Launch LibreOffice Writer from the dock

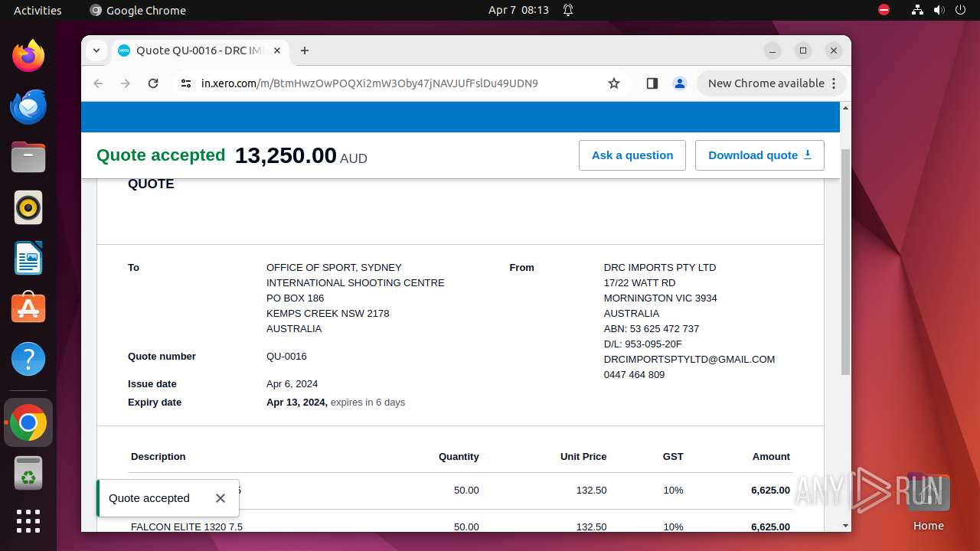click(x=28, y=258)
